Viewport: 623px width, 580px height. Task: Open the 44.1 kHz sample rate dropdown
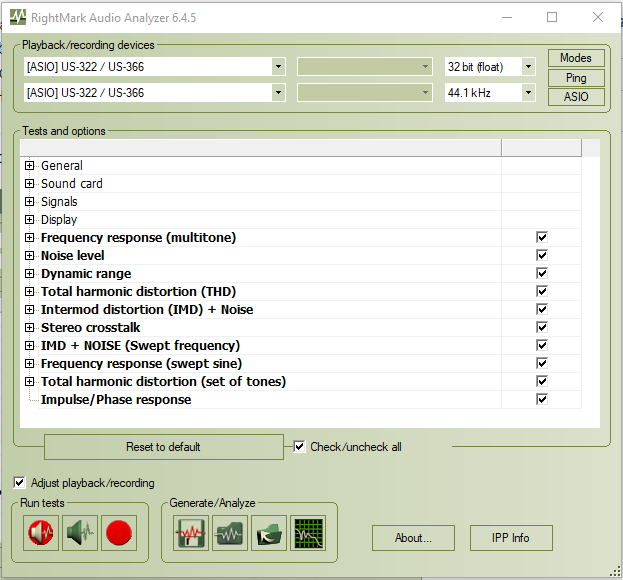[528, 93]
